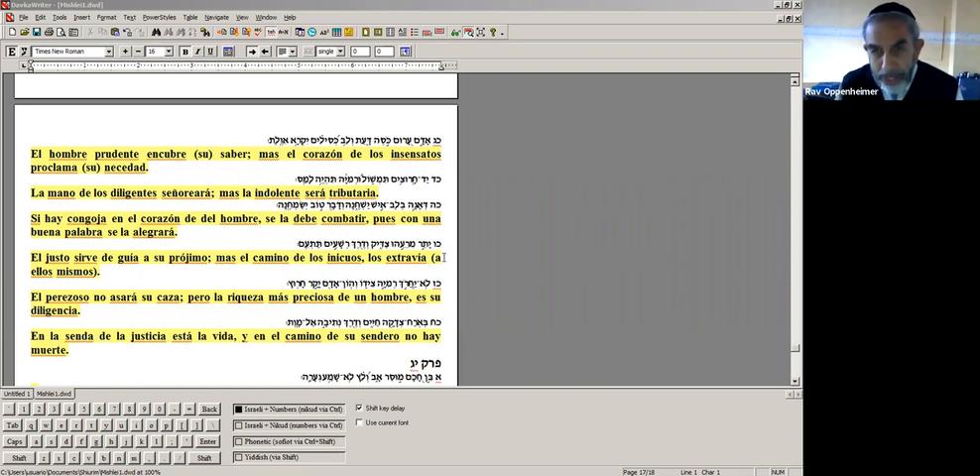Click status bar text 'Page 17/18'
Image resolution: width=980 pixels, height=476 pixels.
[x=638, y=472]
